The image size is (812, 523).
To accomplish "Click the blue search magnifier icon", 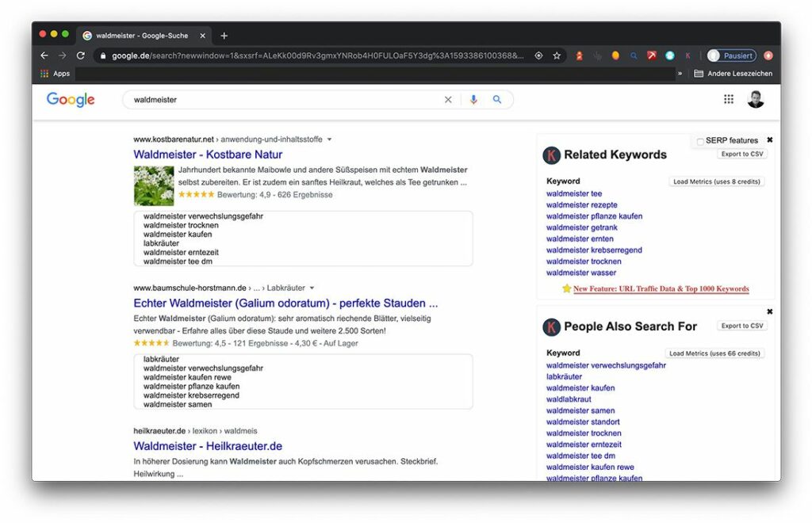I will (x=497, y=99).
